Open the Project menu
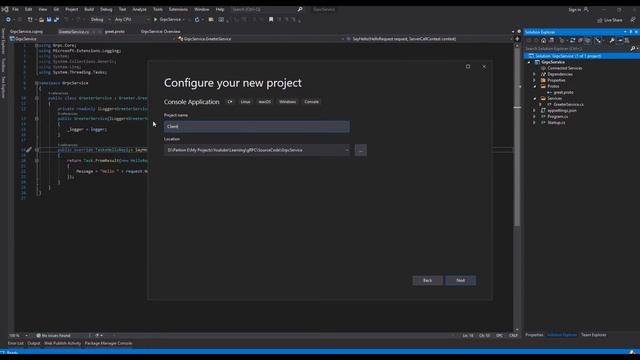This screenshot has height=360, width=640. point(71,9)
